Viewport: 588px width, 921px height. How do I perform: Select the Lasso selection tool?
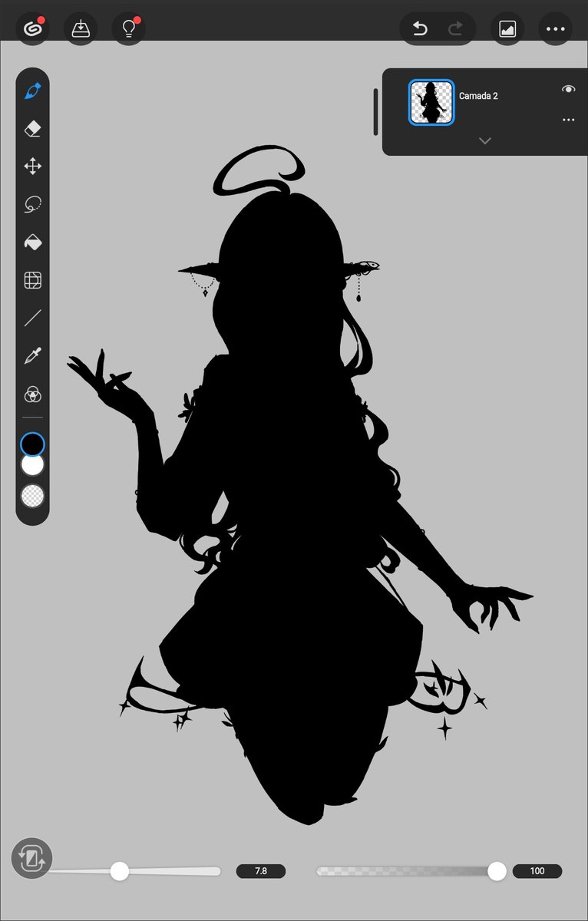32,204
